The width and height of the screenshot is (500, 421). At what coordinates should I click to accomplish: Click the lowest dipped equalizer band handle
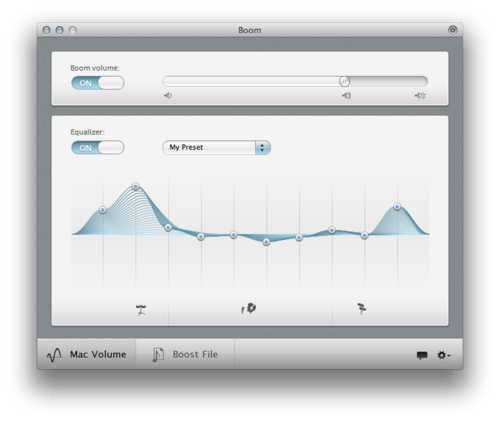click(x=266, y=242)
